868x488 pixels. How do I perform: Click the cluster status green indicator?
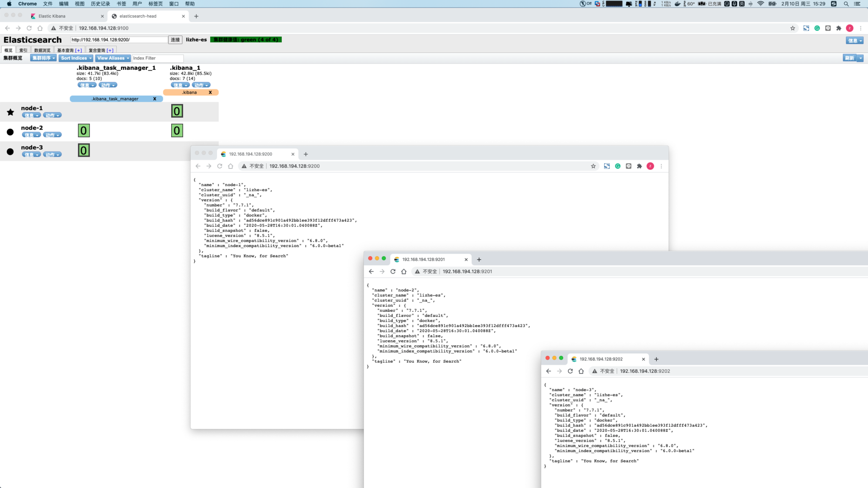point(246,39)
